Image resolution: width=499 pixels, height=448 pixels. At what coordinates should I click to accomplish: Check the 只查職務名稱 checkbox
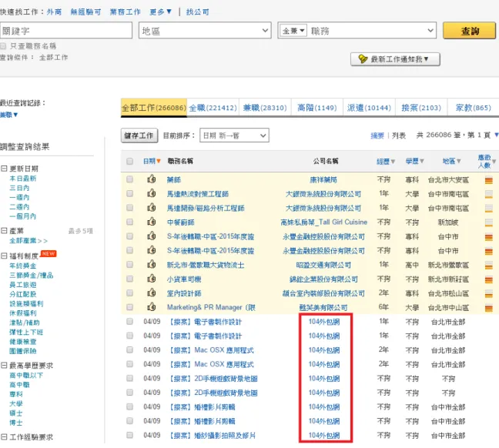4,46
